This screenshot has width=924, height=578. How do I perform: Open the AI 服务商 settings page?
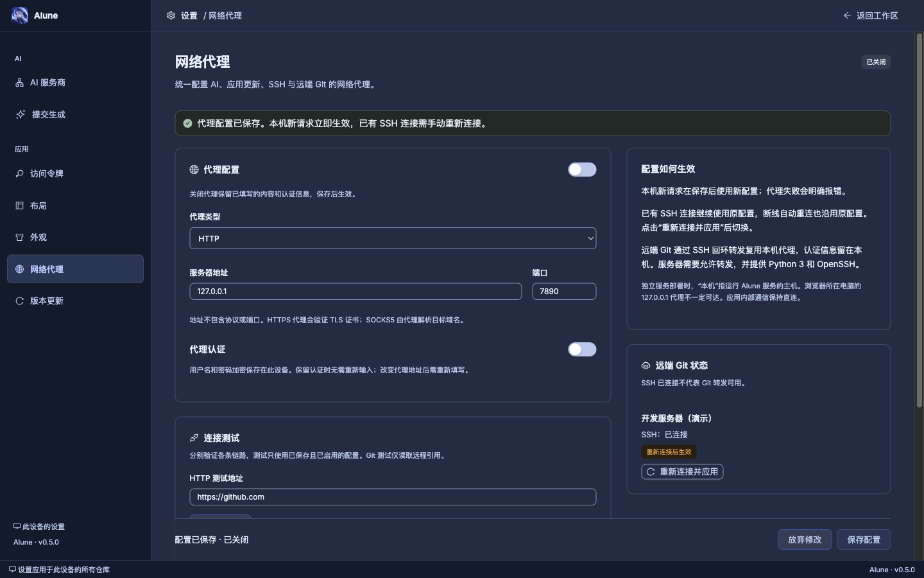[x=75, y=83]
